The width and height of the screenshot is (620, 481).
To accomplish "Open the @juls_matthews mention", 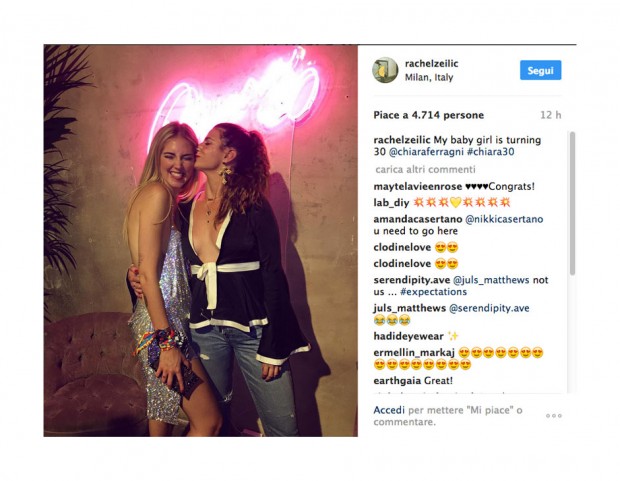I will click(491, 280).
